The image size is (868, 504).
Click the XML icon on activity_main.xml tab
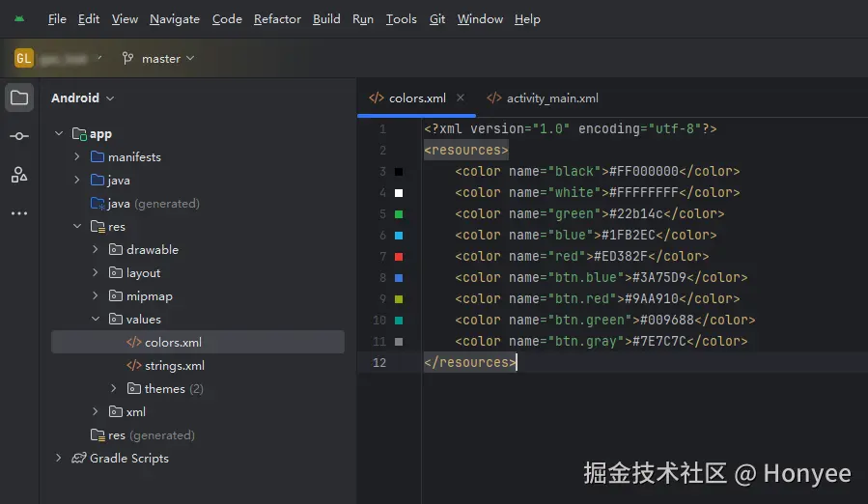tap(493, 98)
